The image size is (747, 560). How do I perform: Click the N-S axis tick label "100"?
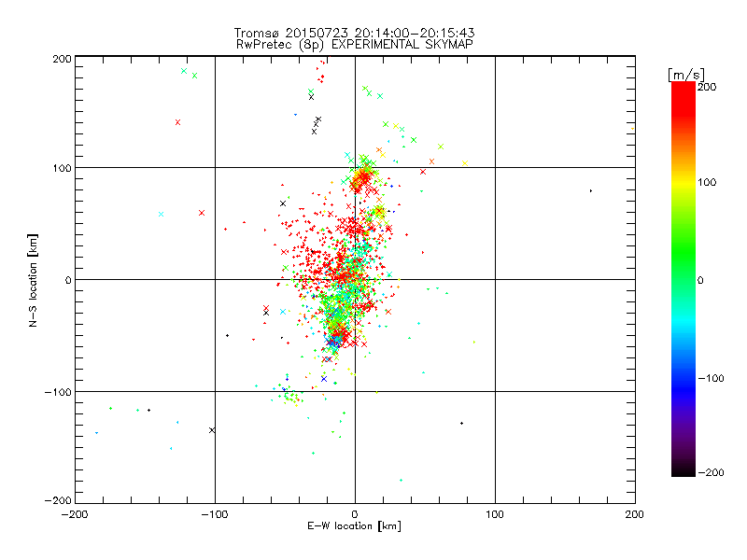point(62,168)
